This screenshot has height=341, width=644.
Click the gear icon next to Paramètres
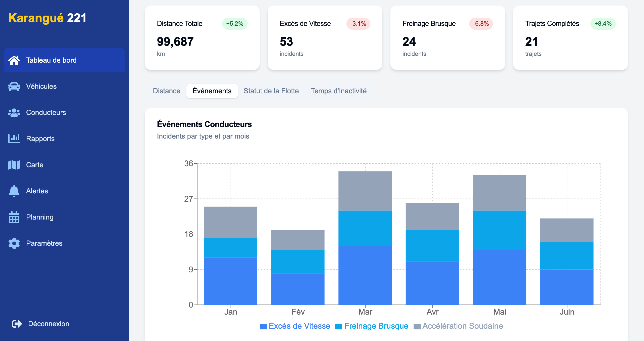point(14,243)
